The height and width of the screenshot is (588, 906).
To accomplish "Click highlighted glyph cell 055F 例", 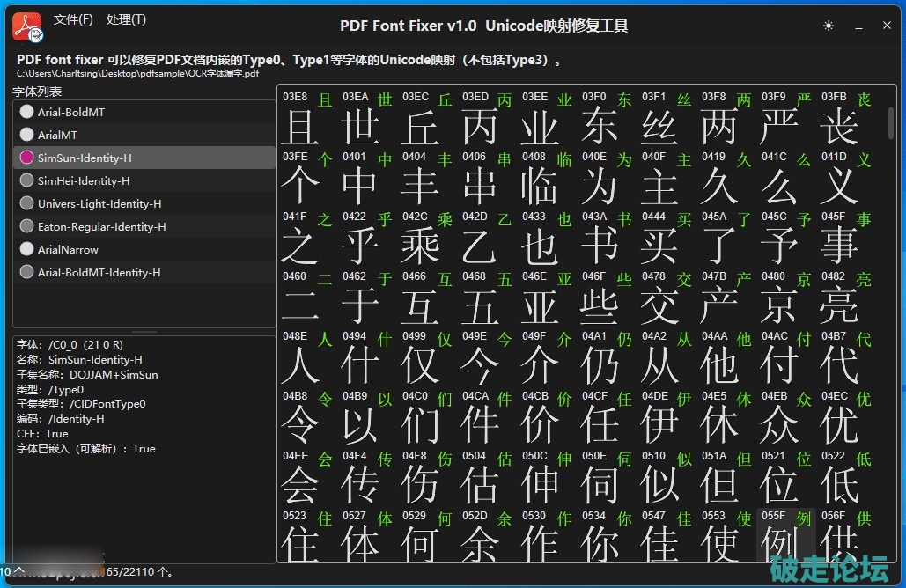I will tap(787, 534).
